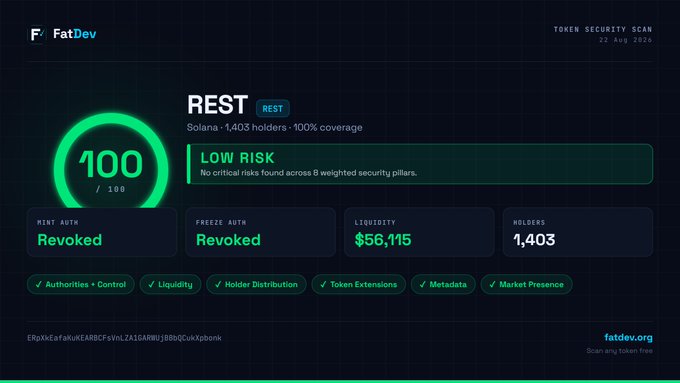Open the Liquidity $56,115 card
This screenshot has height=383, width=680.
pyautogui.click(x=419, y=232)
